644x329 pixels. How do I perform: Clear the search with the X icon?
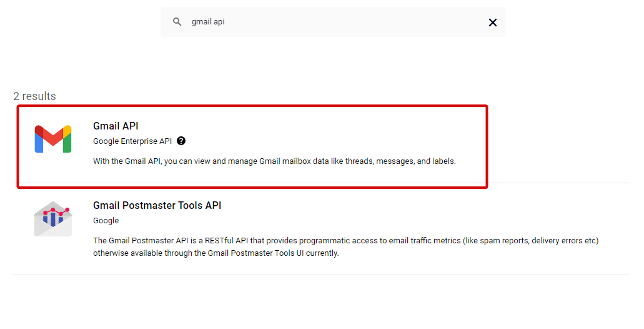point(492,23)
